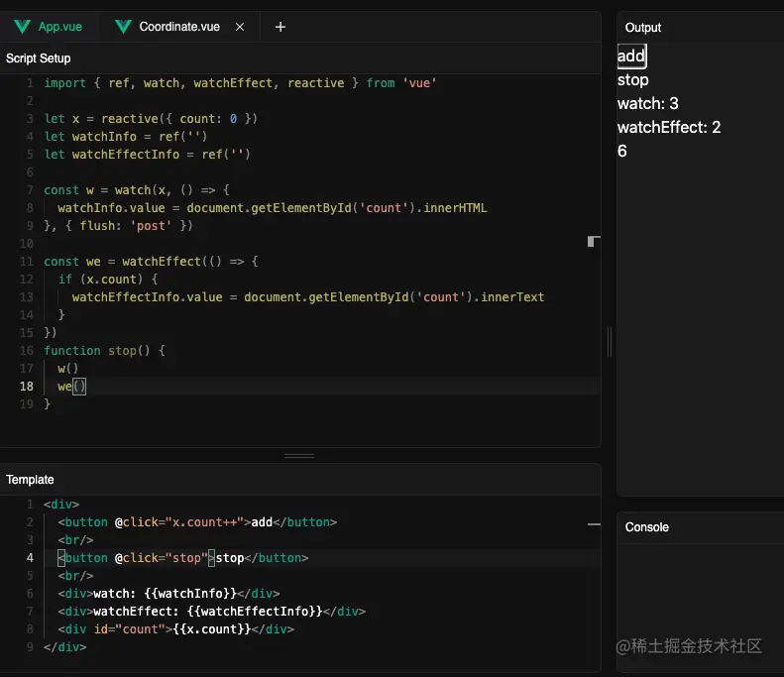
Task: Click the Console panel title
Action: click(x=647, y=527)
